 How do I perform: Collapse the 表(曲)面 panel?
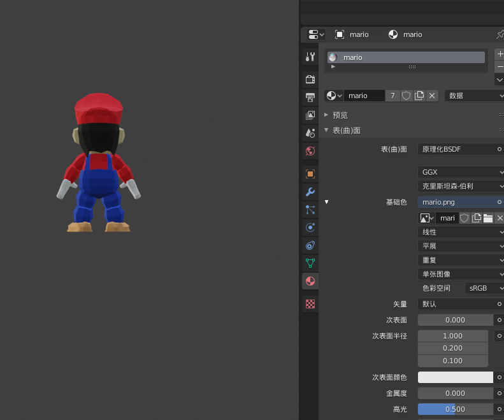(326, 130)
